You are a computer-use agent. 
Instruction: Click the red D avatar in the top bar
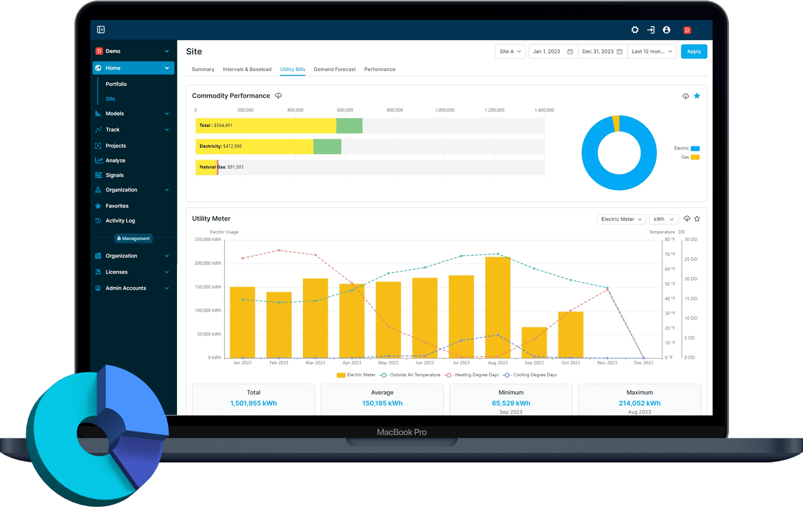point(687,30)
